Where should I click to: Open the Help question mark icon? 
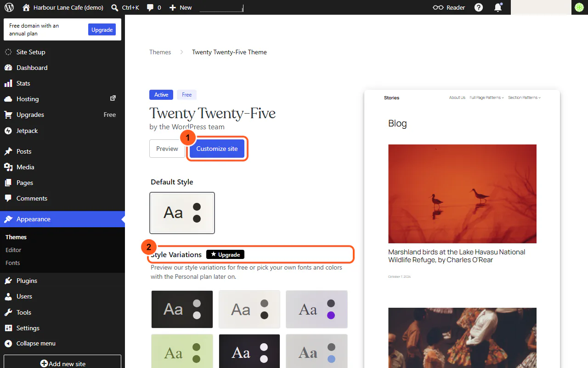coord(479,7)
